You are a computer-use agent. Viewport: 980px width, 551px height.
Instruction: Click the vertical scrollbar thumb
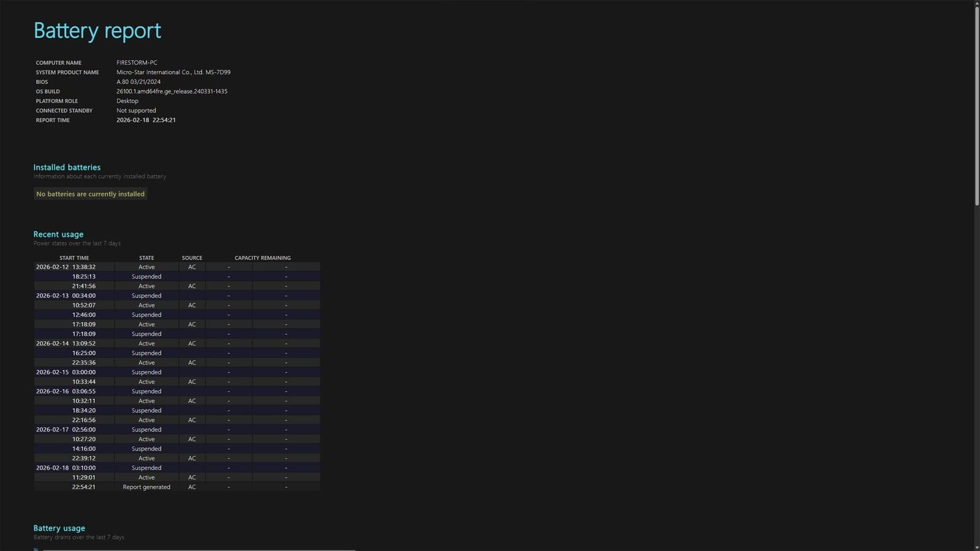point(976,107)
